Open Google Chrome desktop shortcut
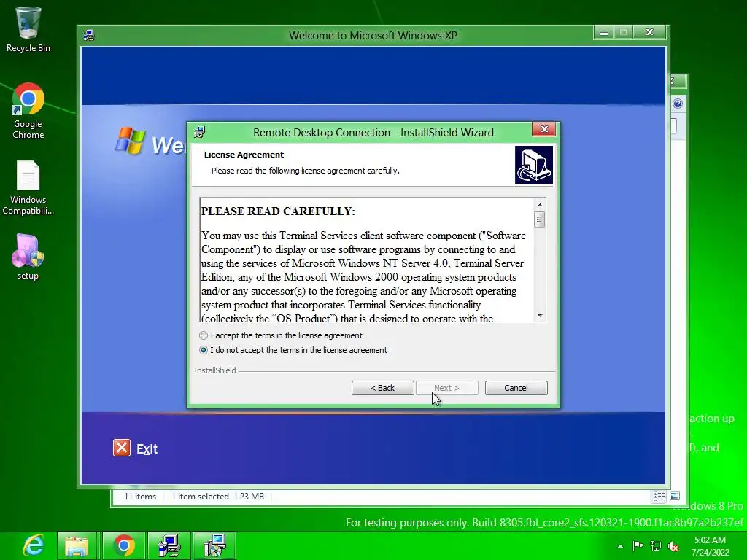747x560 pixels. (x=28, y=111)
